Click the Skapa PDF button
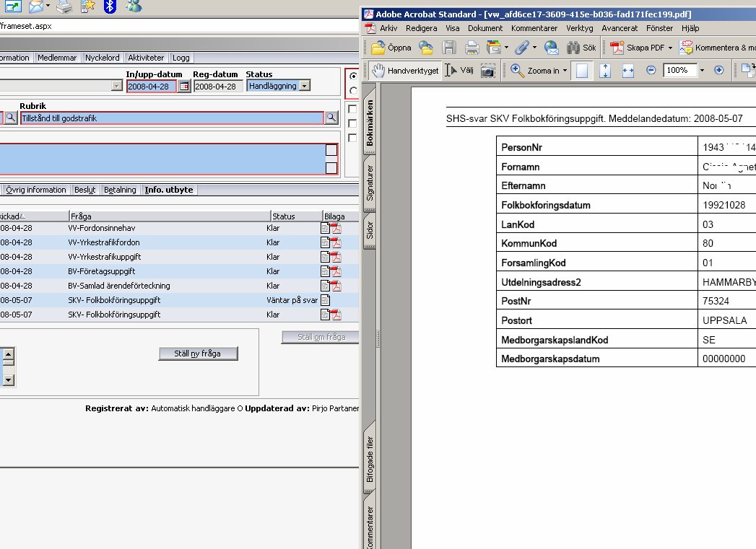 pyautogui.click(x=638, y=47)
